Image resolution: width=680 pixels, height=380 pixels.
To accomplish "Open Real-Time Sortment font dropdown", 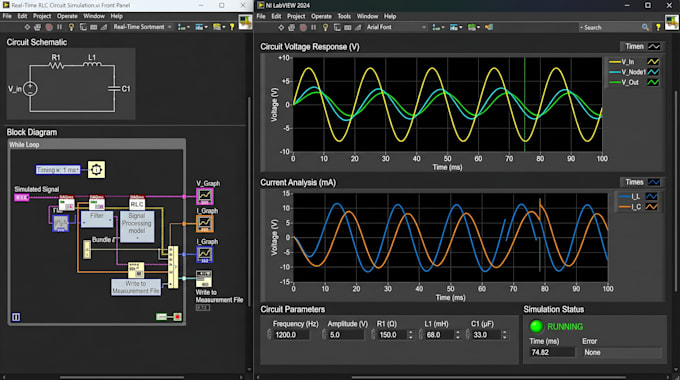I will (x=142, y=27).
